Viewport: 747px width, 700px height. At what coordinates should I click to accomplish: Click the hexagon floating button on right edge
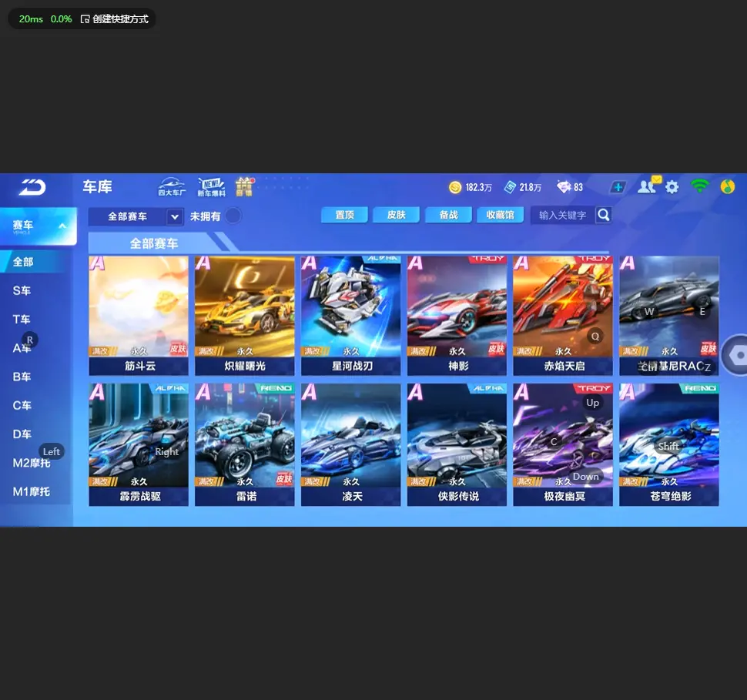point(736,355)
